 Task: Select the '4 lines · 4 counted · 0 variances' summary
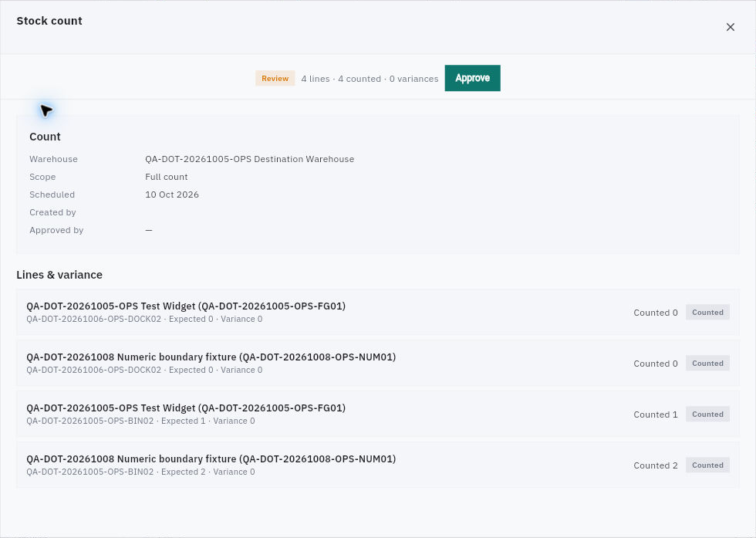(370, 79)
